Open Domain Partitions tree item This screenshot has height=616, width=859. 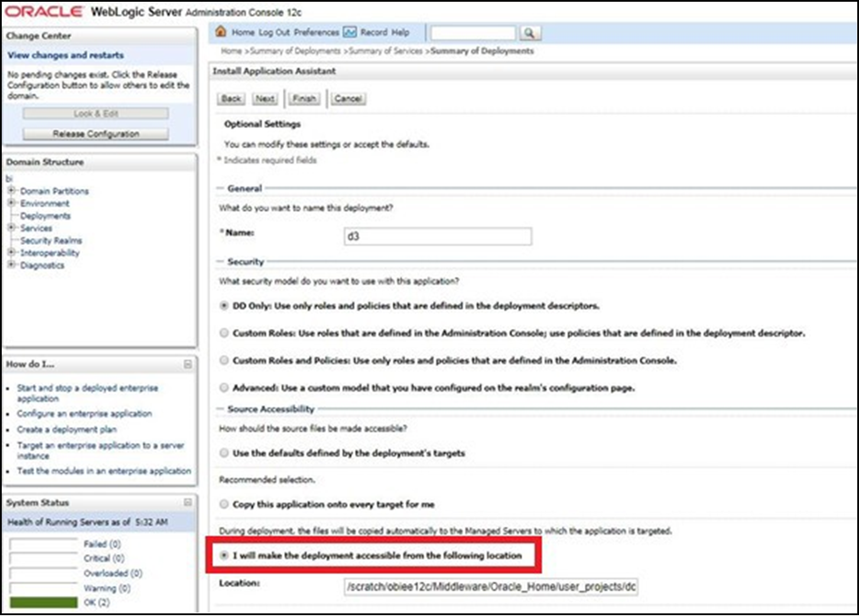coord(54,191)
